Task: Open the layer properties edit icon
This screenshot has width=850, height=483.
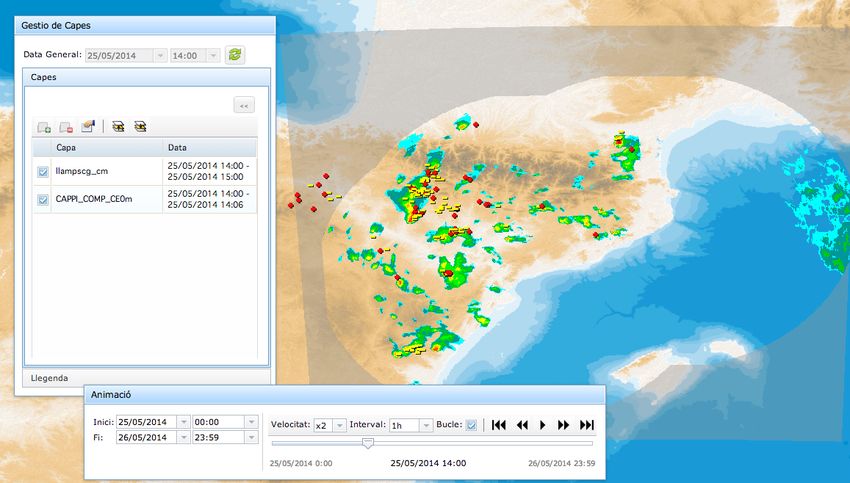Action: pos(88,127)
